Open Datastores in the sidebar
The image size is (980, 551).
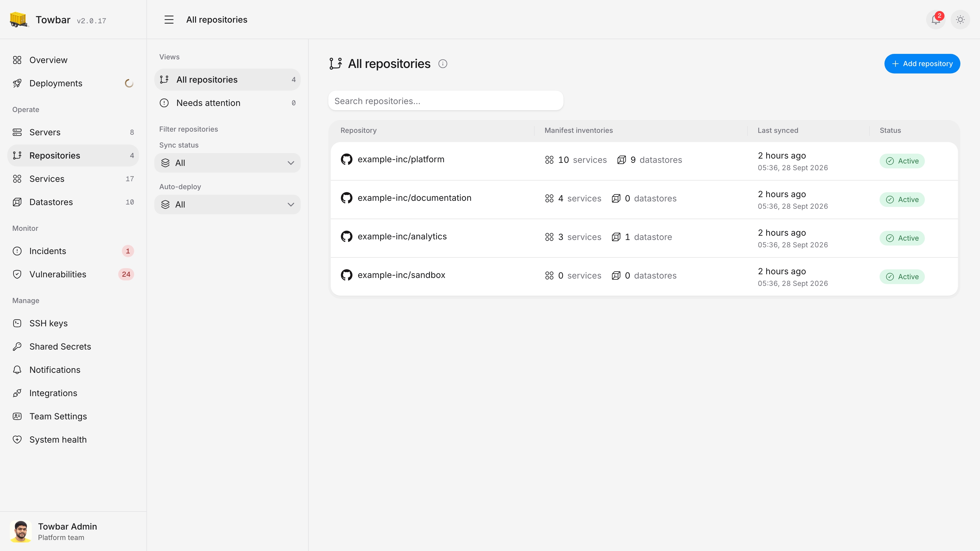(x=73, y=202)
